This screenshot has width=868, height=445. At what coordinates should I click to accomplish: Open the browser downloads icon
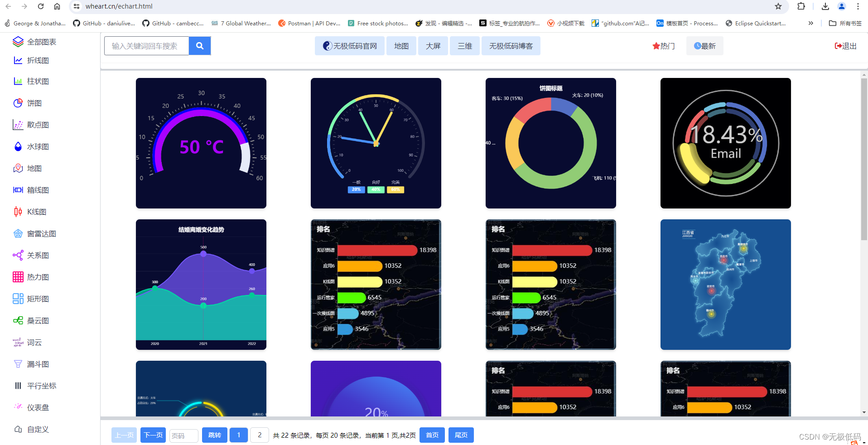825,6
